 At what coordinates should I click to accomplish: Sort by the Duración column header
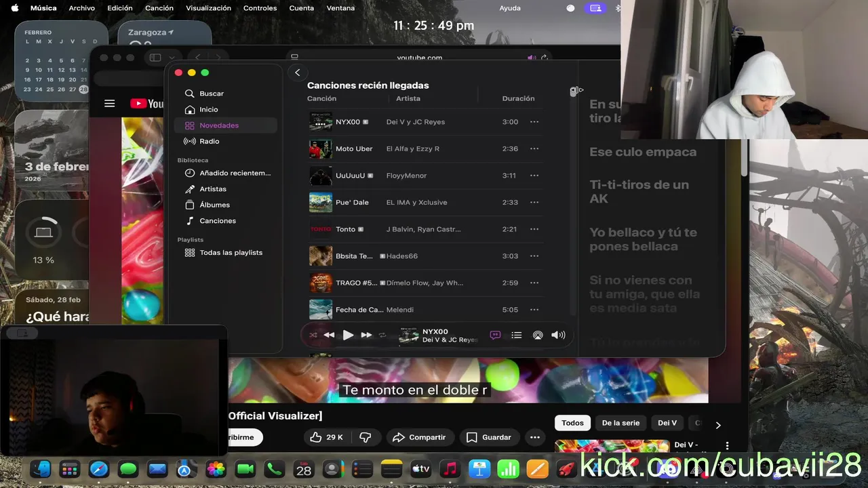[518, 98]
